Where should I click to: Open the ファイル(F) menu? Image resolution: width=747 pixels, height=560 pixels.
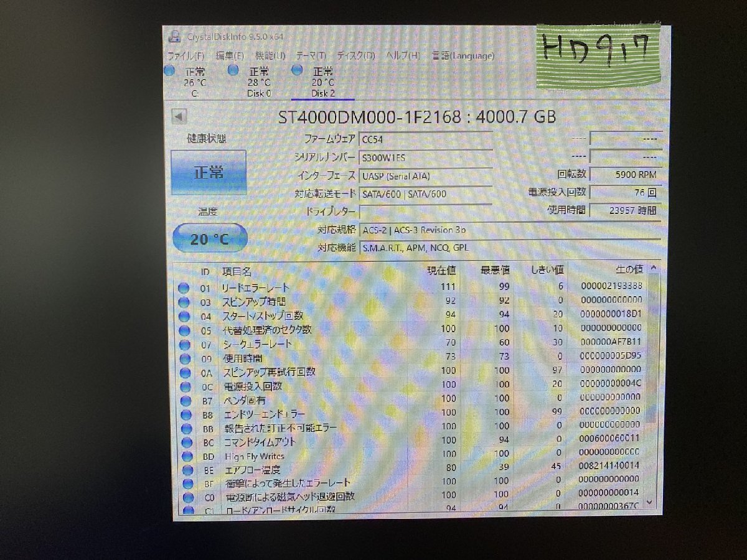point(186,55)
